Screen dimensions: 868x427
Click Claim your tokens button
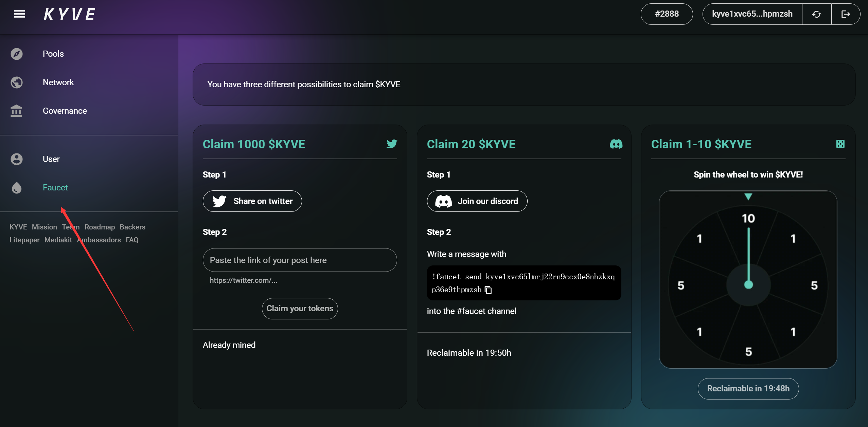(x=300, y=308)
